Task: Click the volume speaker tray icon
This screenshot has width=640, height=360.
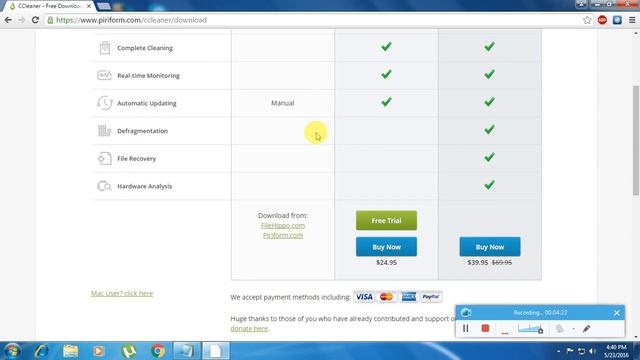Action: click(592, 351)
